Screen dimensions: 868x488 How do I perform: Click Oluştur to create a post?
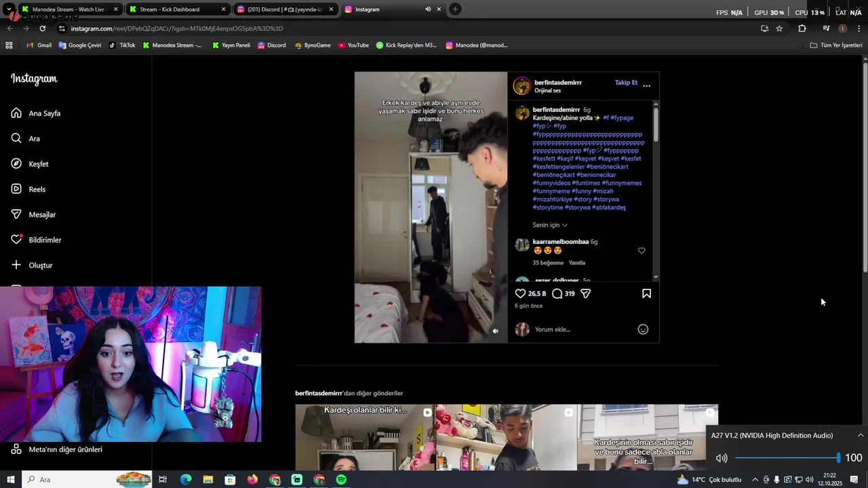point(32,265)
